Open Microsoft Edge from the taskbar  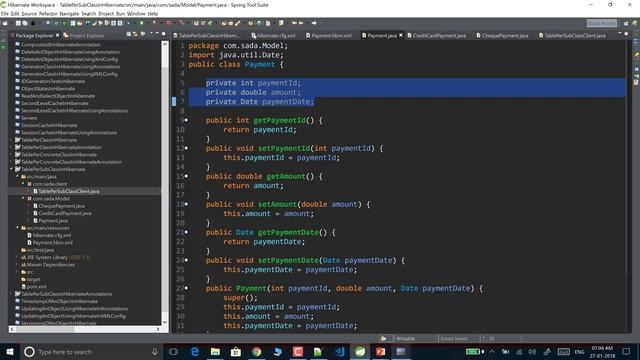tap(194, 351)
